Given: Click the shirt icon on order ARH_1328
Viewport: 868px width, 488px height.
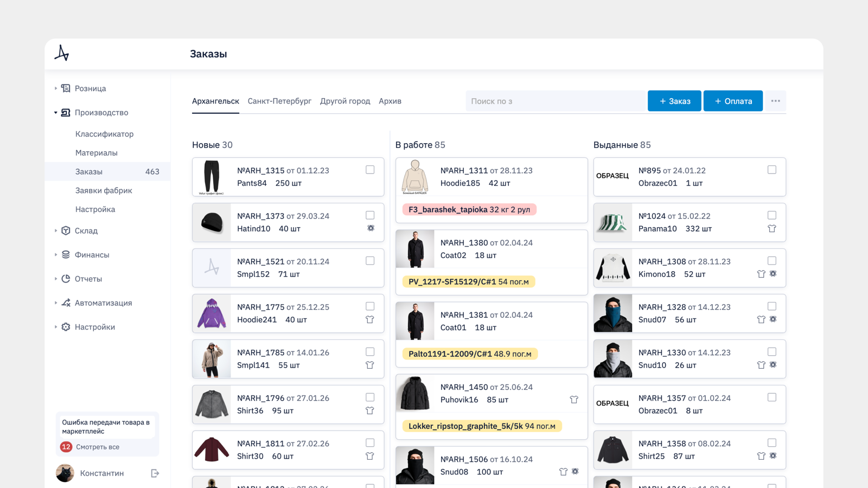Looking at the screenshot, I should (x=761, y=319).
